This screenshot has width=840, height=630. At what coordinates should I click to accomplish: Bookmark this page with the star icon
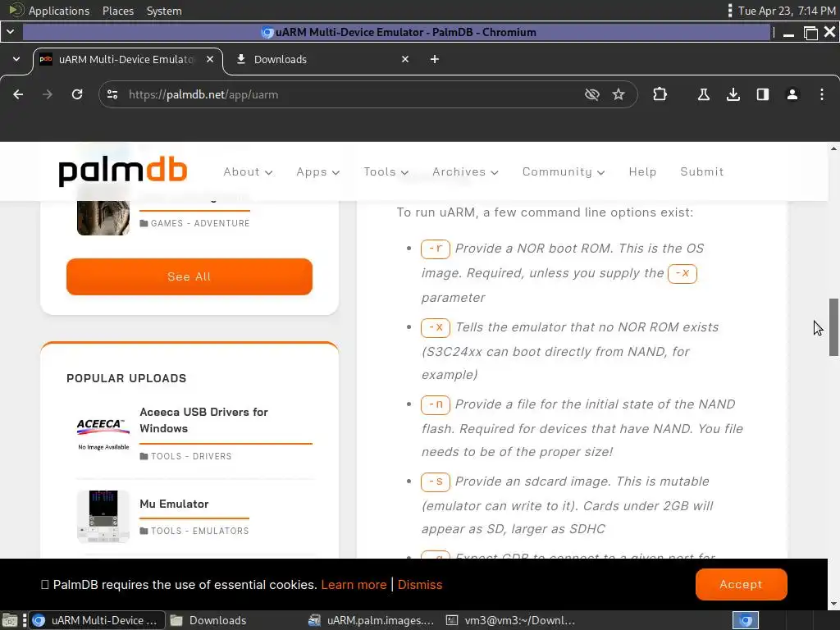click(x=619, y=95)
